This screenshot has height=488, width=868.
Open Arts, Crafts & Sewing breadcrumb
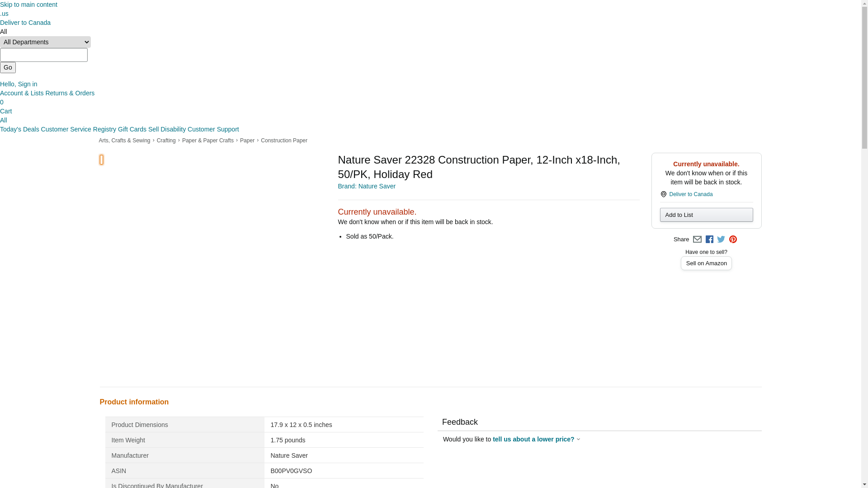point(124,141)
